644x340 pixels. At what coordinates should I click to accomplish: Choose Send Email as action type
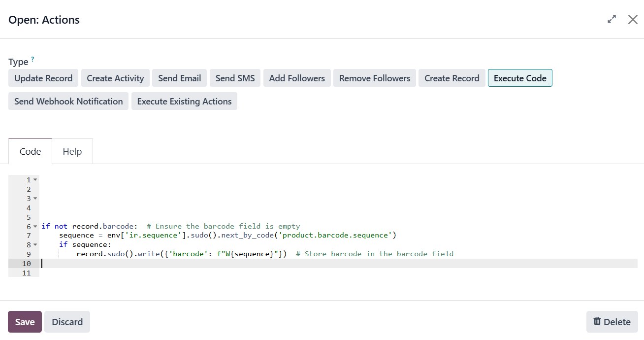(180, 78)
